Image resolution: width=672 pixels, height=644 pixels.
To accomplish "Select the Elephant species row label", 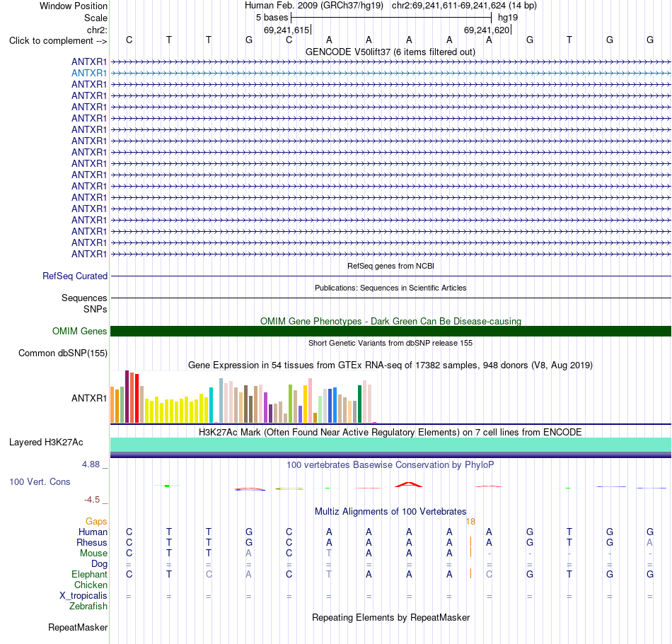I will [x=89, y=575].
